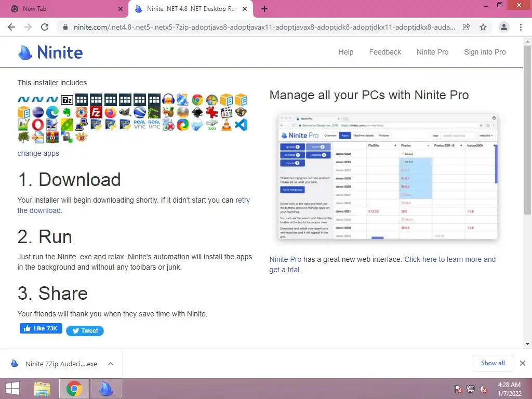Close the downloads bar
This screenshot has height=399, width=532.
523,363
